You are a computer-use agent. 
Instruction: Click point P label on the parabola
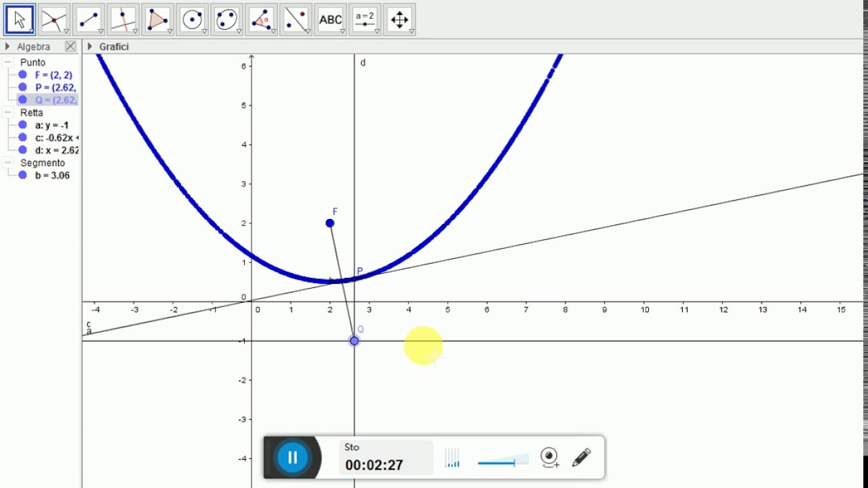click(x=360, y=272)
